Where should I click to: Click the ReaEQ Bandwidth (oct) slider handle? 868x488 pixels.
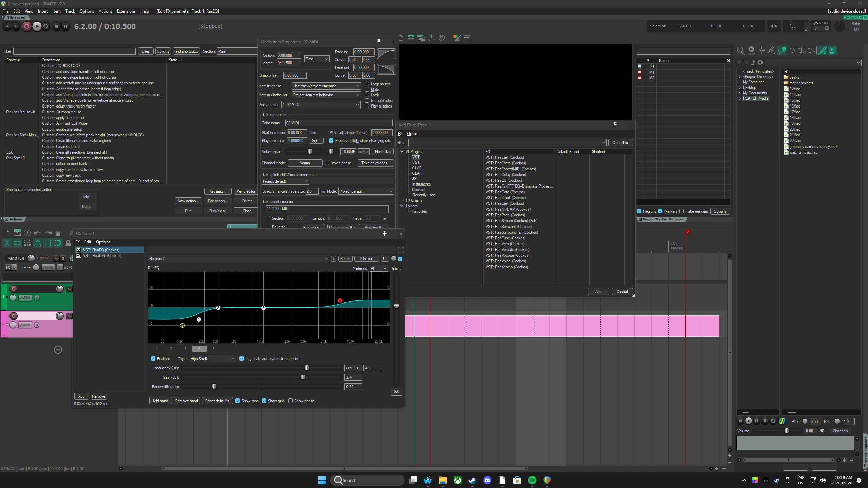pos(214,387)
